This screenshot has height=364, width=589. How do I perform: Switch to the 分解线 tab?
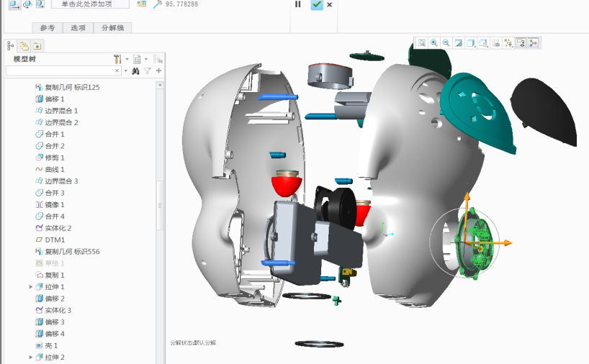click(x=112, y=28)
